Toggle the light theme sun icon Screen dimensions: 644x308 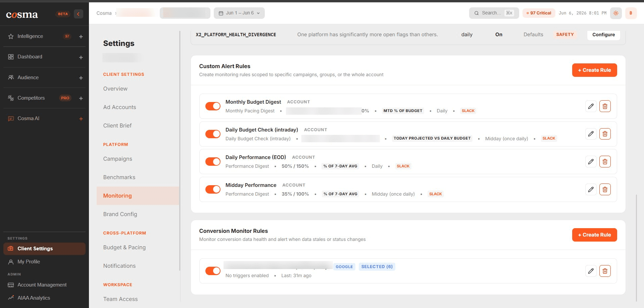tap(616, 13)
